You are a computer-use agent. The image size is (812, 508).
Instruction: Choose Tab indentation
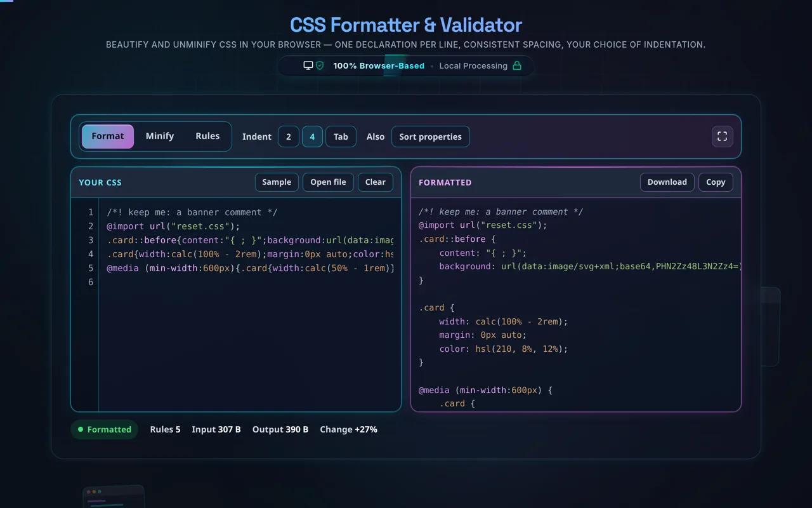pyautogui.click(x=341, y=137)
